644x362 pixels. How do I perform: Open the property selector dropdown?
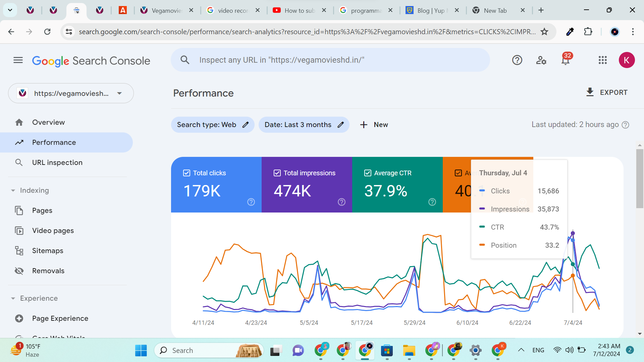tap(119, 94)
